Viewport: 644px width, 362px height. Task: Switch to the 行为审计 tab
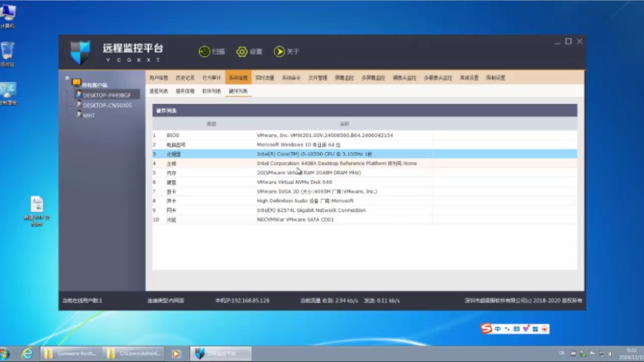click(x=211, y=78)
